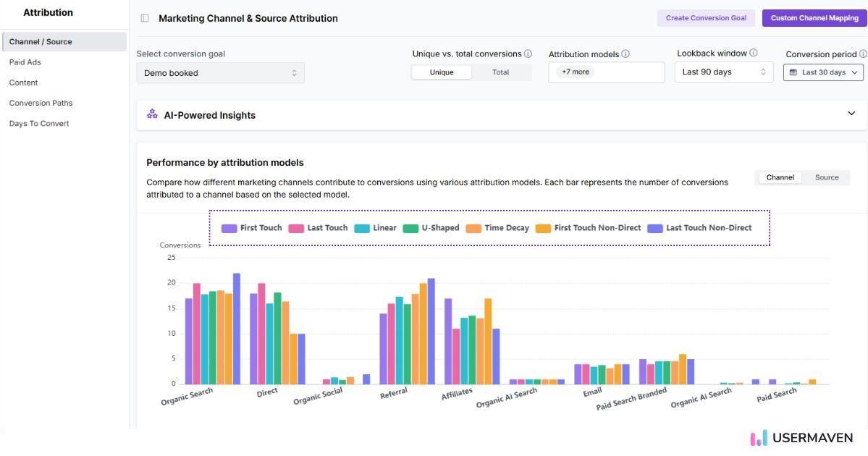Screen dimensions: 868x456
Task: Collapse the AI-Powered Insights section
Action: click(x=851, y=113)
